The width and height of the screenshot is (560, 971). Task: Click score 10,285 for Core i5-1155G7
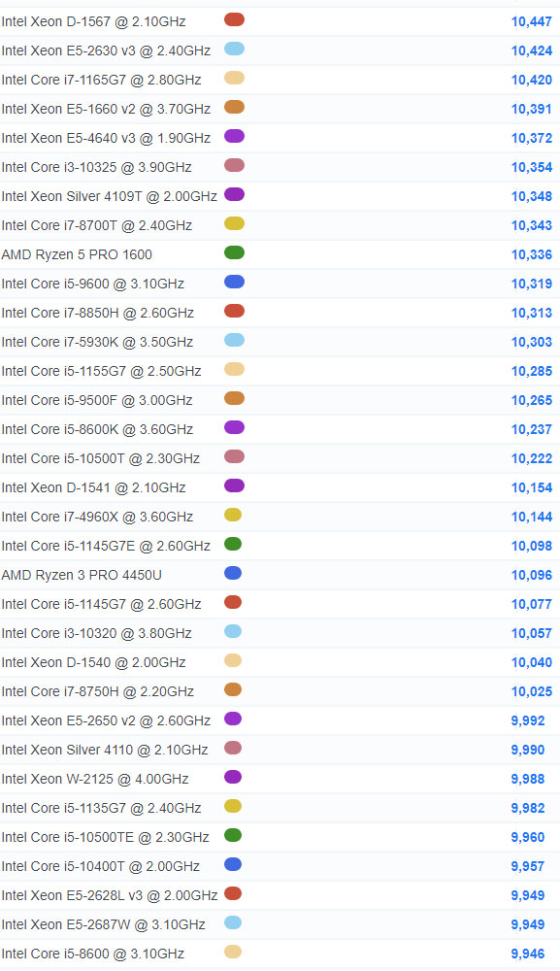[x=532, y=371]
